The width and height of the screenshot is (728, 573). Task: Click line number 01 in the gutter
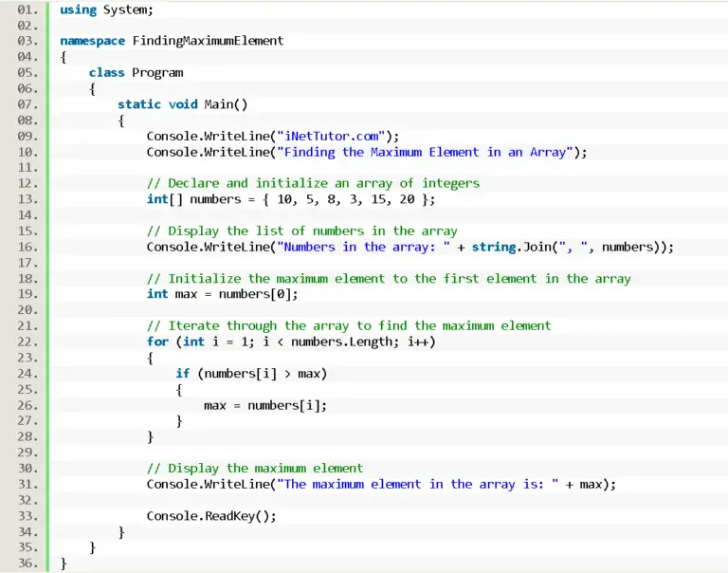coord(26,9)
